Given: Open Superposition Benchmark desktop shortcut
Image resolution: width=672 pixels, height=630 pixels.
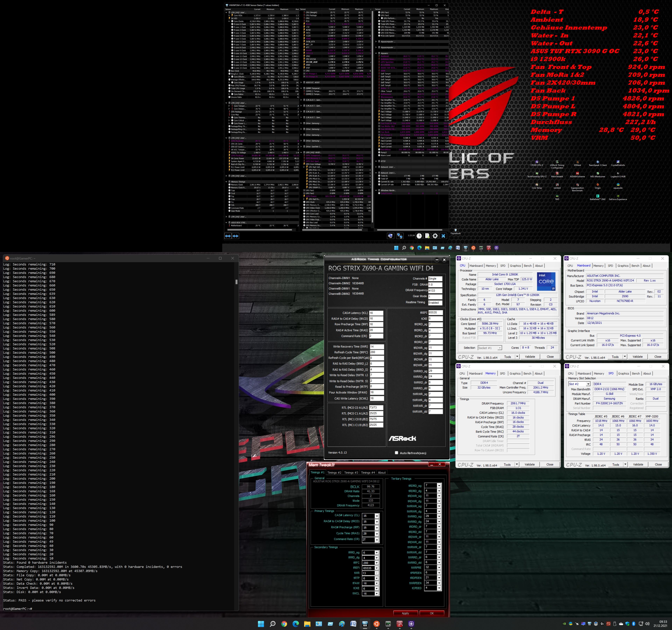Looking at the screenshot, I should coord(577,187).
